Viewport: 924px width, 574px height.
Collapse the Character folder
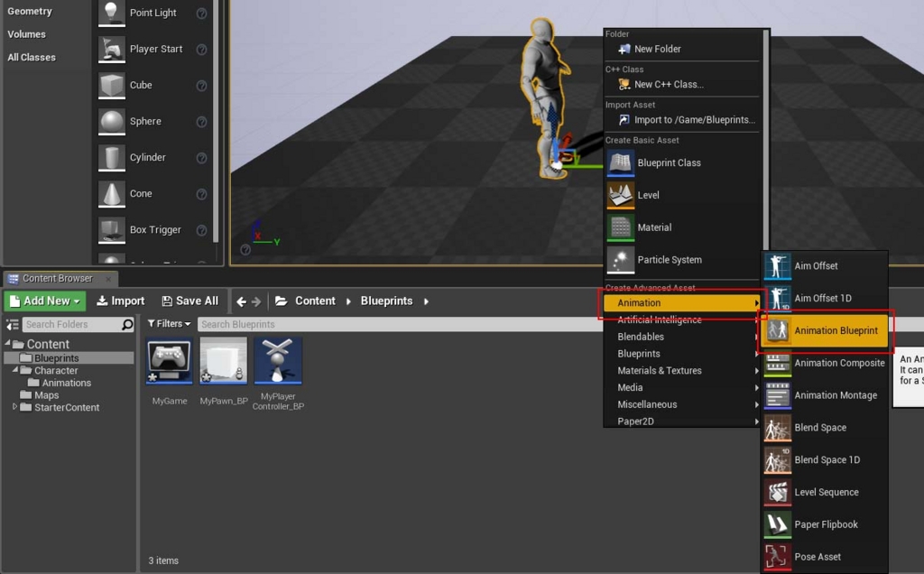coord(15,370)
